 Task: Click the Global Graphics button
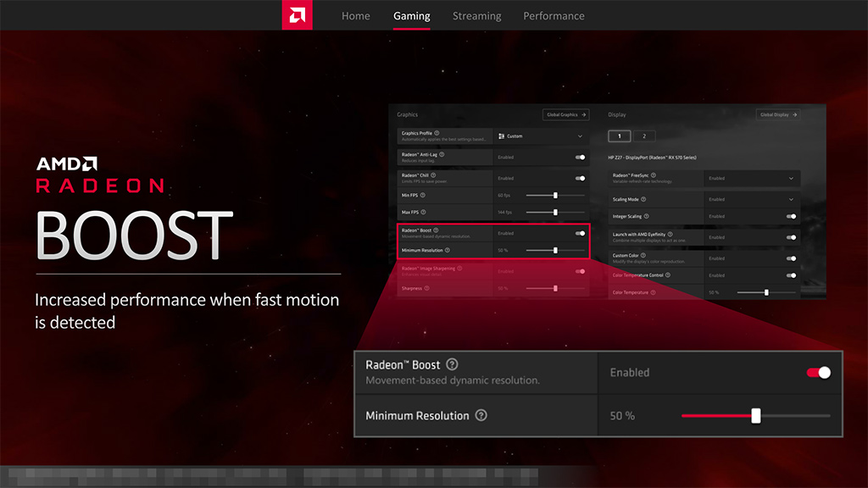point(565,114)
